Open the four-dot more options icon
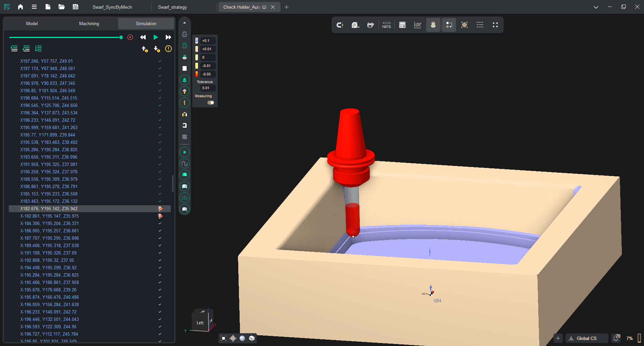The height and width of the screenshot is (346, 644). coord(495,25)
